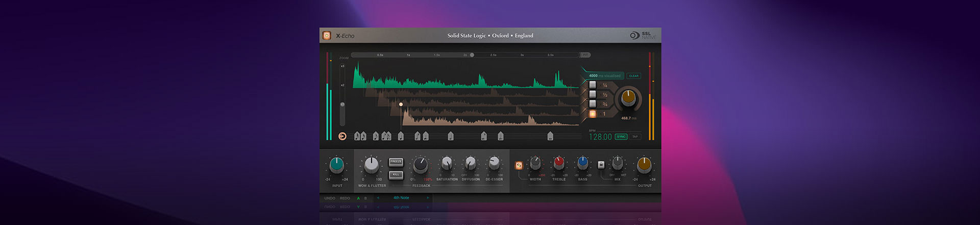Select preset slot B

pos(365,198)
